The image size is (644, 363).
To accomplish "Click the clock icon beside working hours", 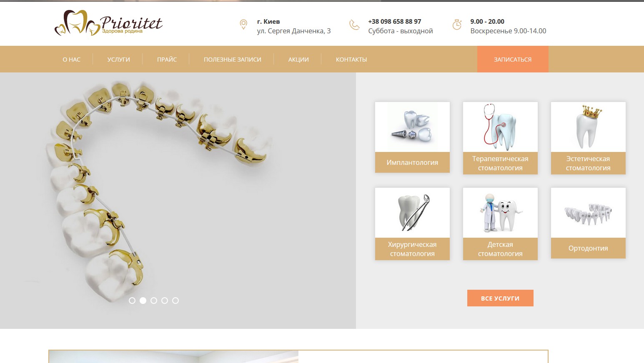I will 457,25.
